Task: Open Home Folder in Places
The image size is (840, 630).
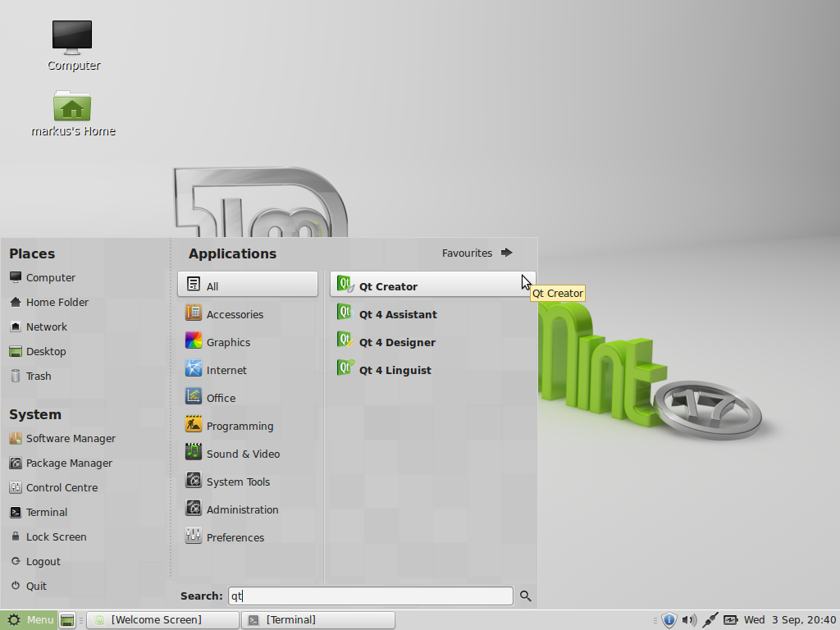Action: coord(49,302)
